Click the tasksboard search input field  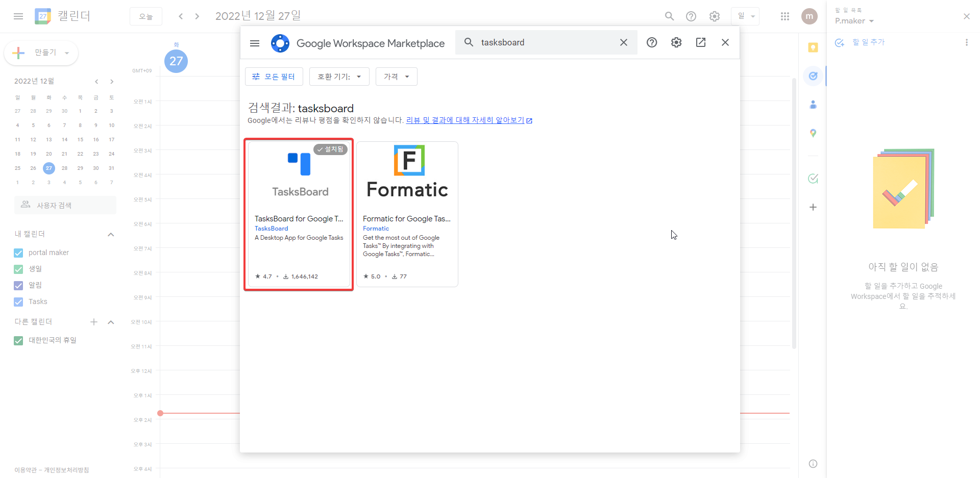point(546,42)
